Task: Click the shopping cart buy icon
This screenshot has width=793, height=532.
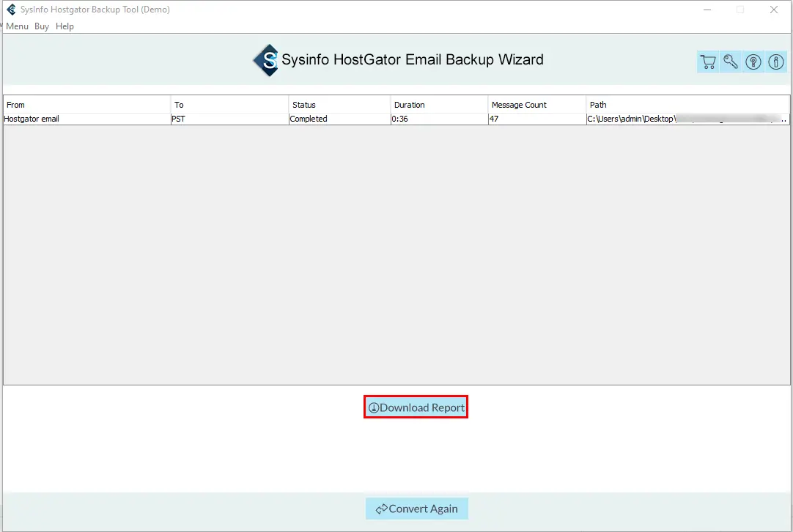Action: (707, 62)
